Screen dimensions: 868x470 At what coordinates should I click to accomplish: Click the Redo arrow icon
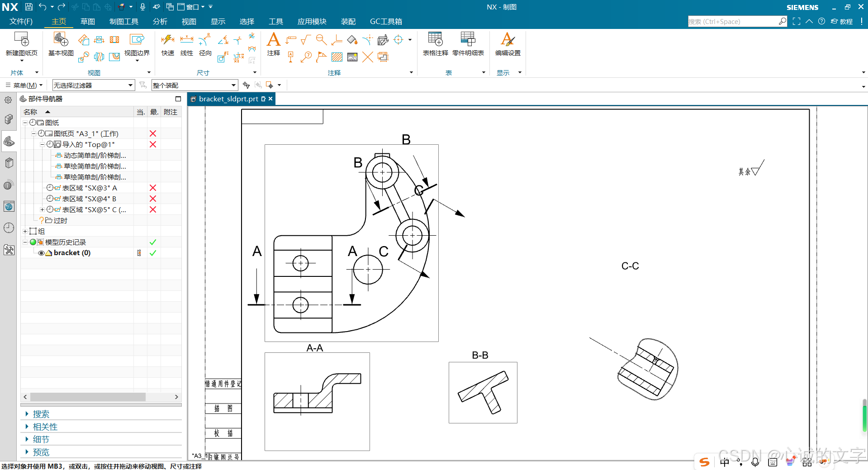[62, 7]
